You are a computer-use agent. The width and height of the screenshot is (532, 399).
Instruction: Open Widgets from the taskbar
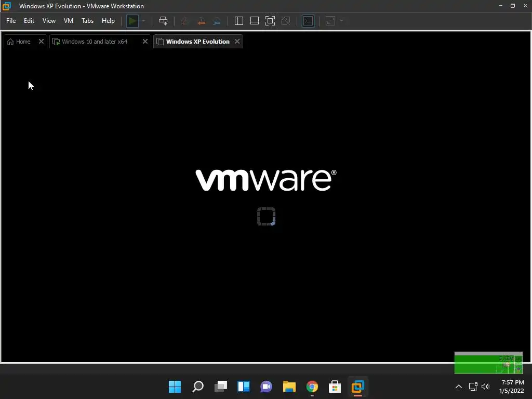coord(244,387)
